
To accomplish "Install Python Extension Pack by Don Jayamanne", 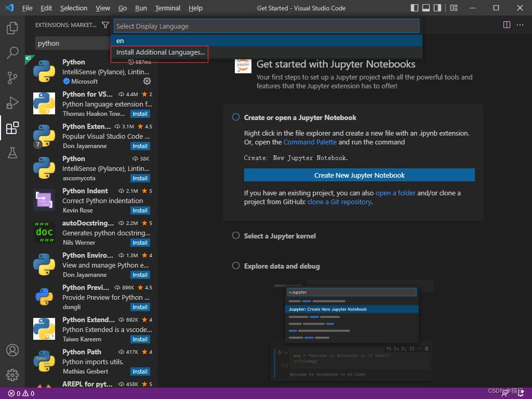I will click(140, 146).
